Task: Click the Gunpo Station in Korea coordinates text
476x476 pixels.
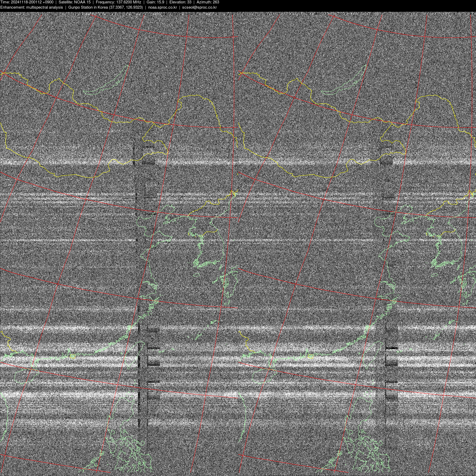Action: click(x=106, y=7)
